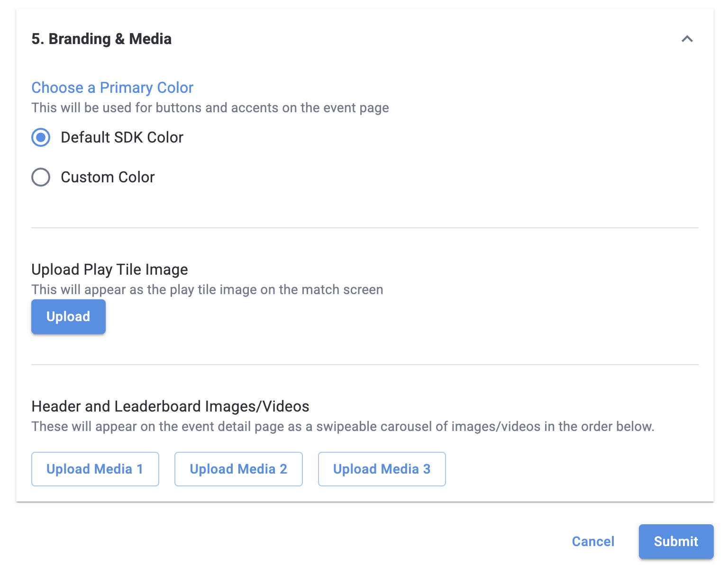Image resolution: width=728 pixels, height=574 pixels.
Task: Choose the Upload Media 2 button
Action: [238, 469]
